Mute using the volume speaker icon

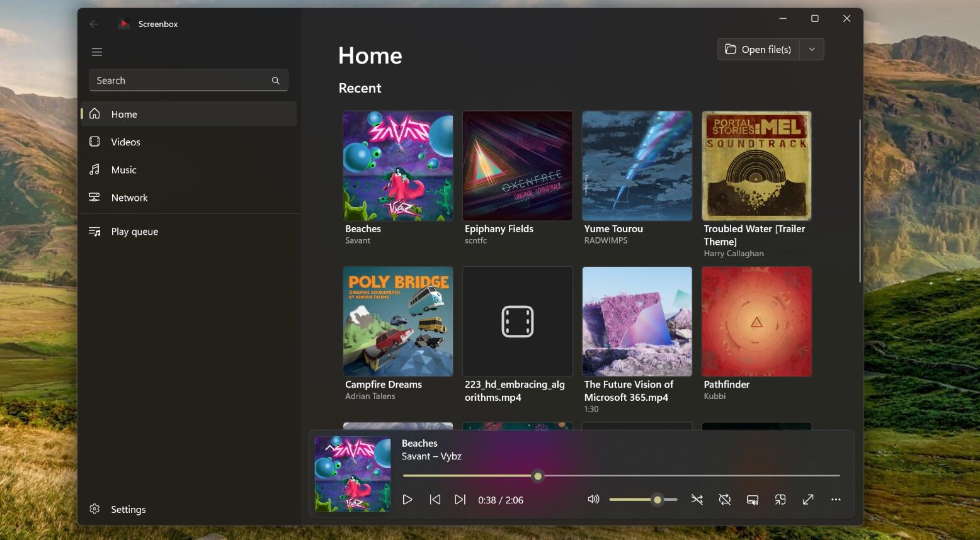click(593, 500)
